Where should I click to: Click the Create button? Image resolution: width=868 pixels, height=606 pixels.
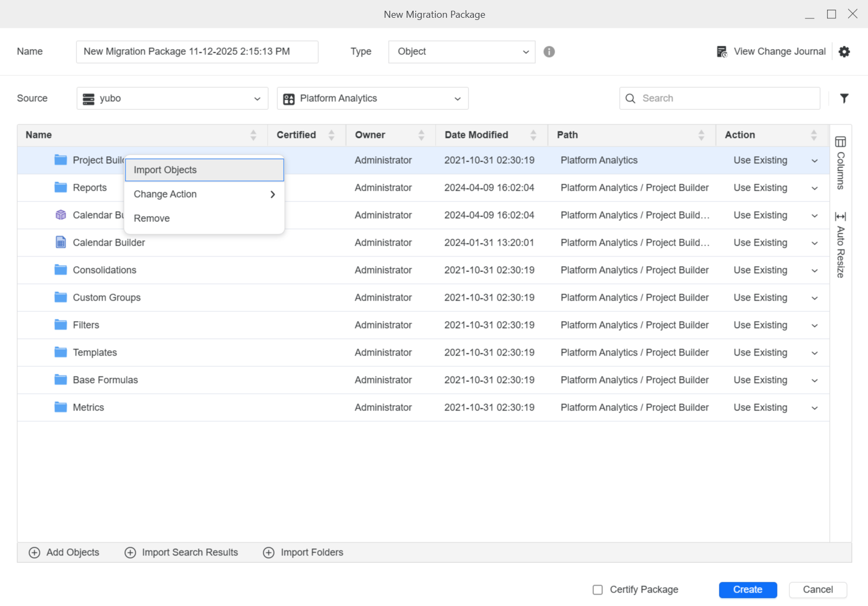point(747,590)
